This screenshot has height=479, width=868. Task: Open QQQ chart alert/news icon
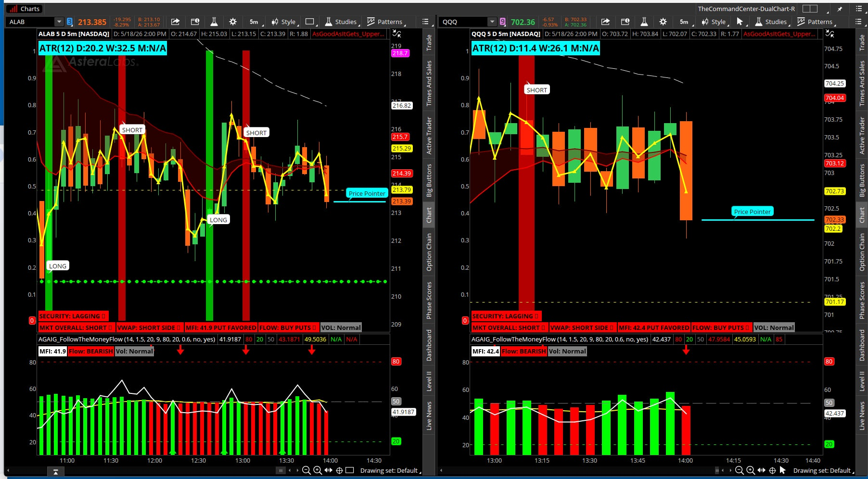(x=625, y=22)
